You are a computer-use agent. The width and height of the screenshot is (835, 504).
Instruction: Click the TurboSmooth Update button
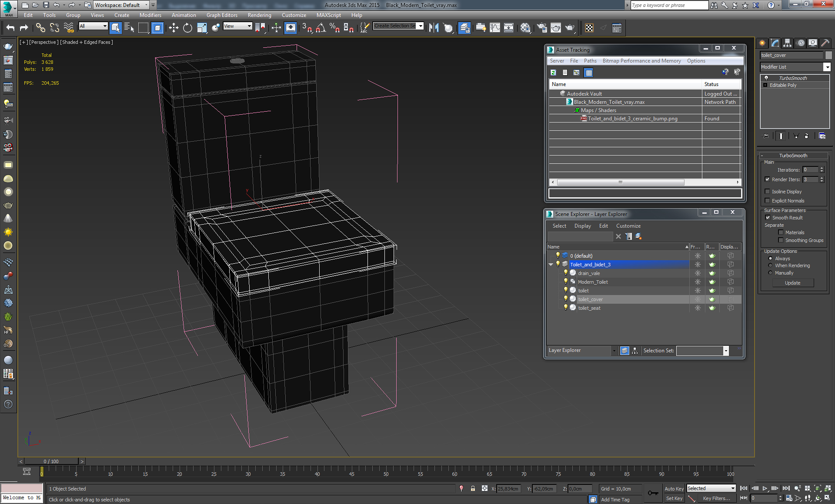793,283
